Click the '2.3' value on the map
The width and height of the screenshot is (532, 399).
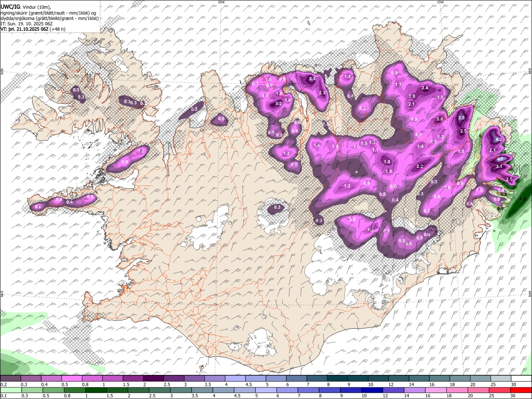322,93
